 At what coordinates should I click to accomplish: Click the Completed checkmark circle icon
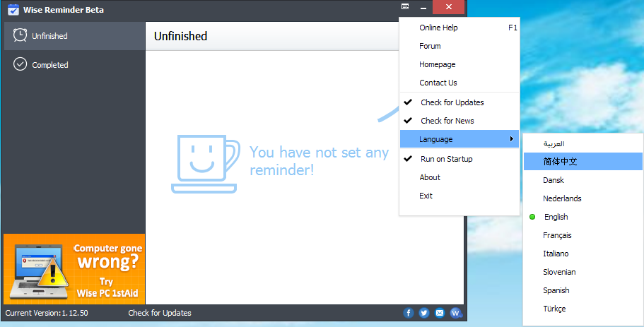[x=20, y=64]
